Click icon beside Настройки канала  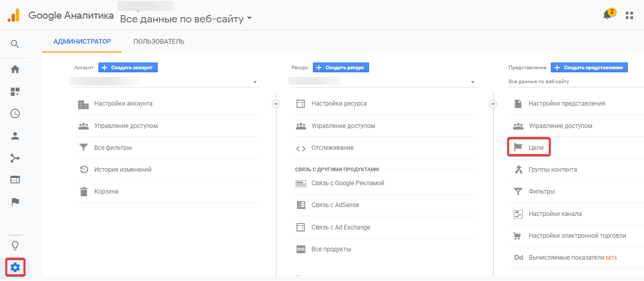click(x=518, y=214)
